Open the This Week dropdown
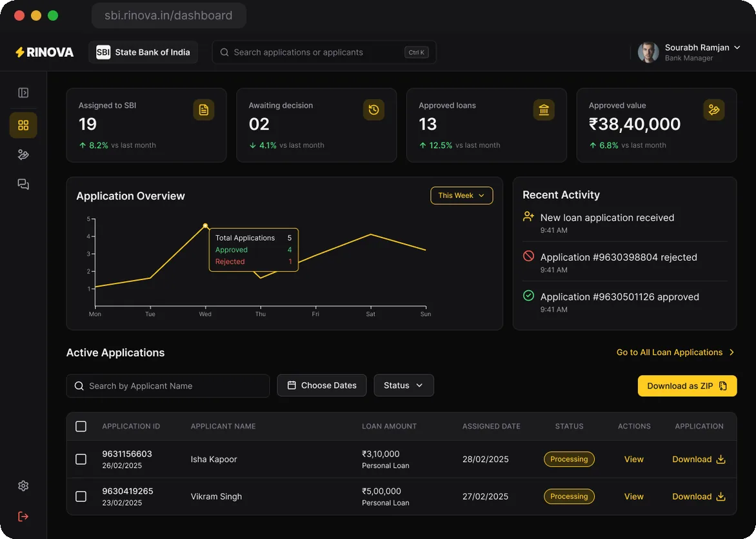 pos(461,196)
